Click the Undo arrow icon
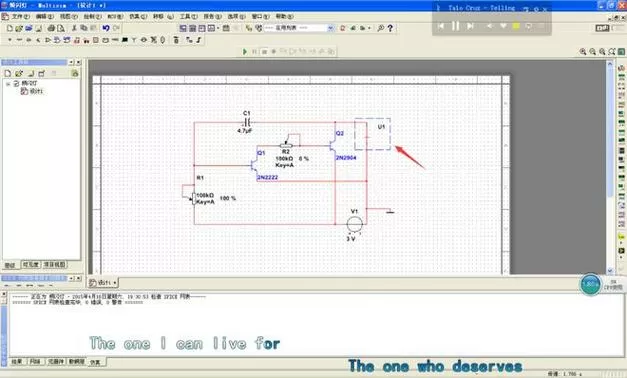 click(106, 28)
